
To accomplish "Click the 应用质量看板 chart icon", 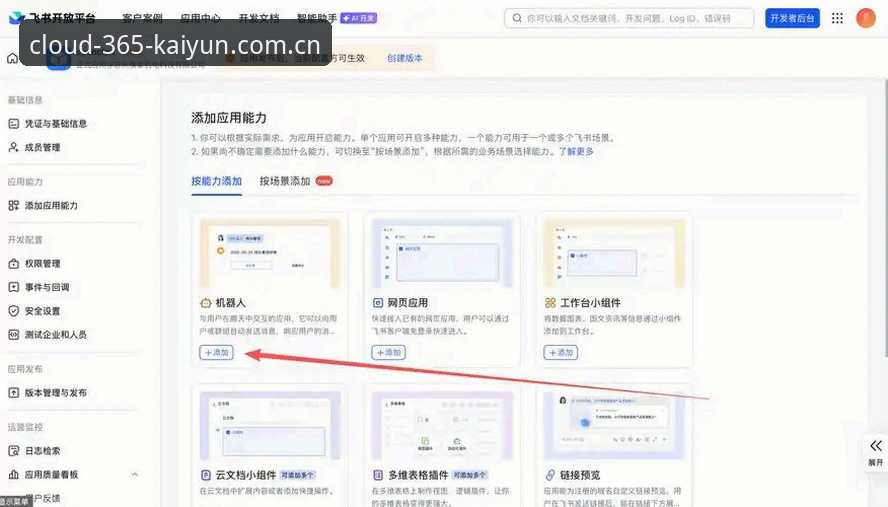I will (x=14, y=475).
